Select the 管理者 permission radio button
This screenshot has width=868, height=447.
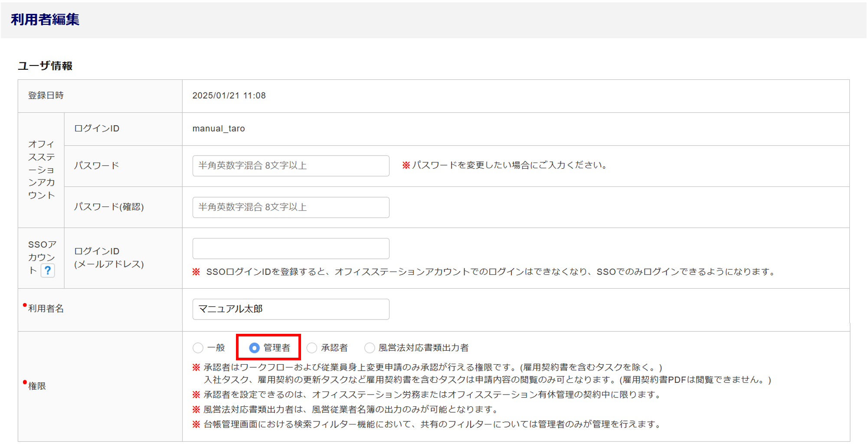[x=255, y=348]
